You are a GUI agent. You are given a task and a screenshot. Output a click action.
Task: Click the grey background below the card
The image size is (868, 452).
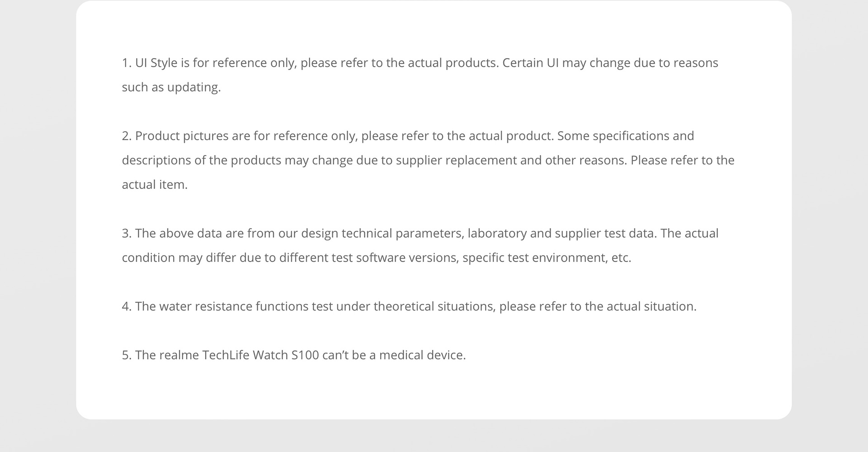point(434,436)
